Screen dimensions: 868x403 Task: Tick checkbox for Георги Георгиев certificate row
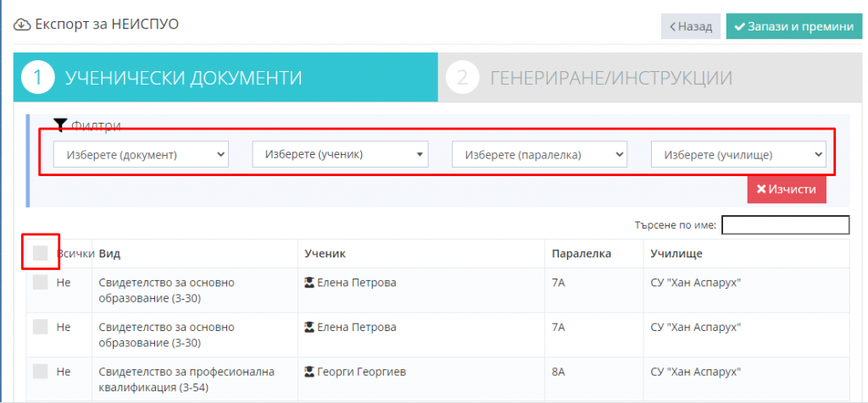tap(41, 372)
